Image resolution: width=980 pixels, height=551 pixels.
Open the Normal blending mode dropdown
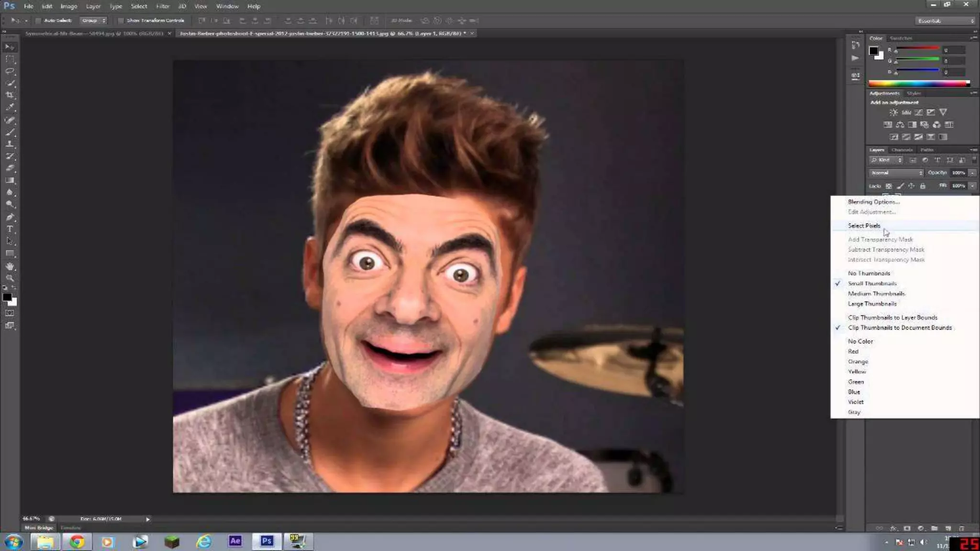[x=896, y=173]
